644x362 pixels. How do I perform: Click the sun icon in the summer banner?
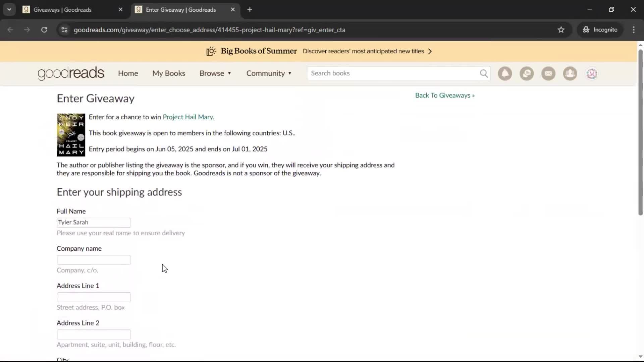pos(211,51)
